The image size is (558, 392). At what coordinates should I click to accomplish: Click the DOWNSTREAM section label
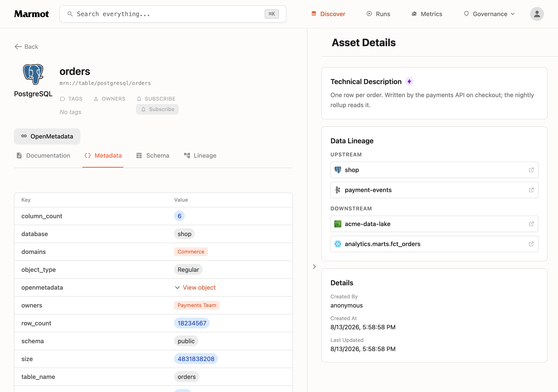[351, 209]
